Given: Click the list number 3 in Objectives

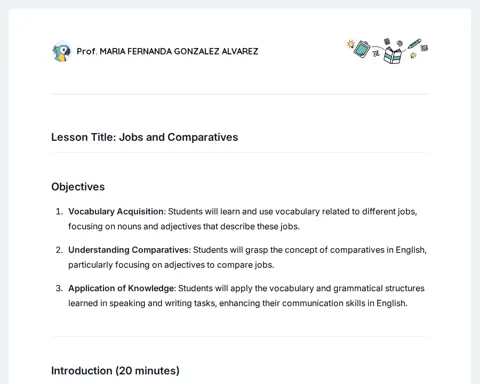Looking at the screenshot, I should 59,288.
